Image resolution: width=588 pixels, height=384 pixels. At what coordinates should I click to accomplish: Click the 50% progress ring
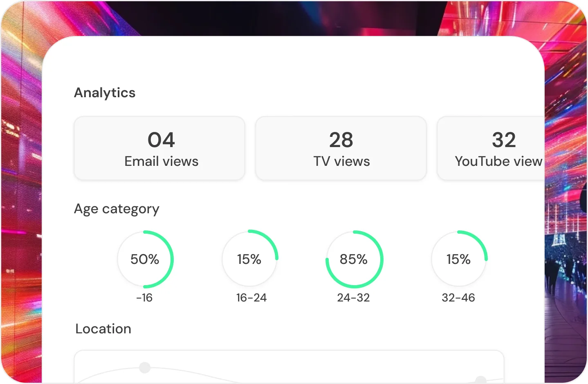point(145,259)
